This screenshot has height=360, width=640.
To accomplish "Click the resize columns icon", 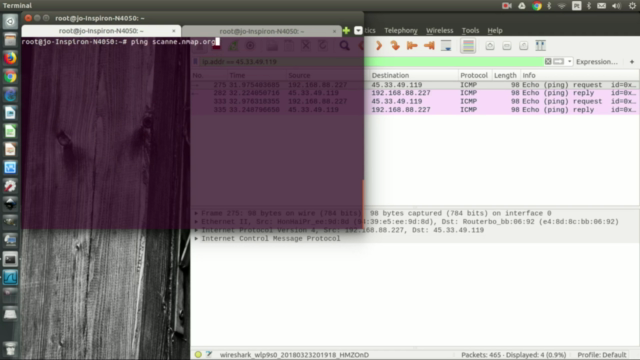I will 540,46.
